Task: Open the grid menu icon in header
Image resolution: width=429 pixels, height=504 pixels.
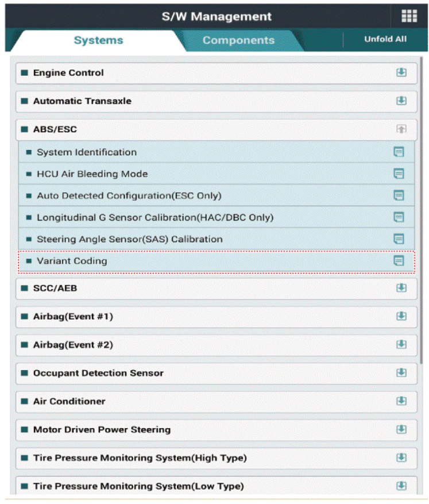Action: pyautogui.click(x=408, y=16)
